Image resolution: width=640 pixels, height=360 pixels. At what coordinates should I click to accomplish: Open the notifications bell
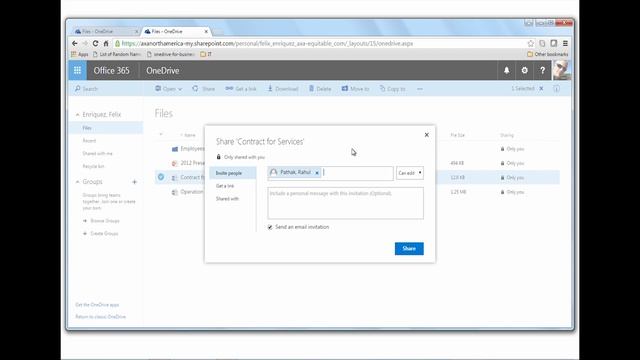tap(506, 71)
